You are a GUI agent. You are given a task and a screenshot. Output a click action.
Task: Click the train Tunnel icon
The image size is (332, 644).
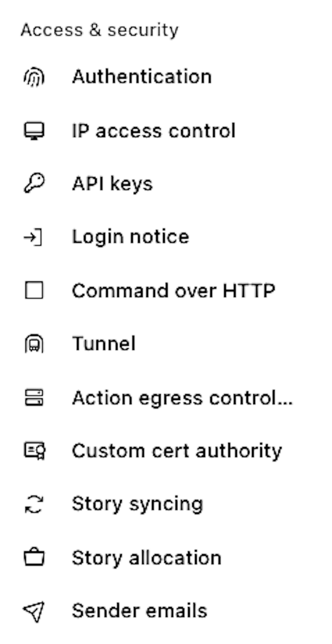coord(34,343)
